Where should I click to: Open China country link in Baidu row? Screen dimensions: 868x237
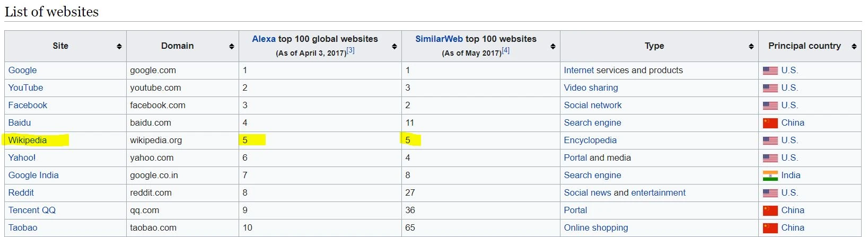[793, 122]
